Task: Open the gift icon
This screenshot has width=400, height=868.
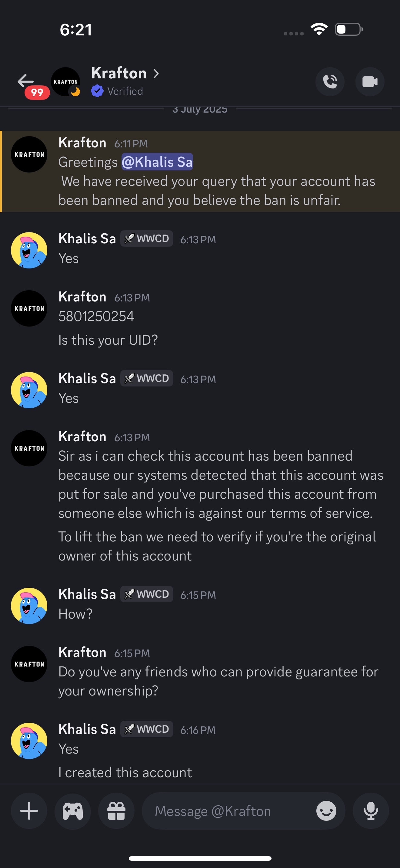Action: click(x=116, y=811)
